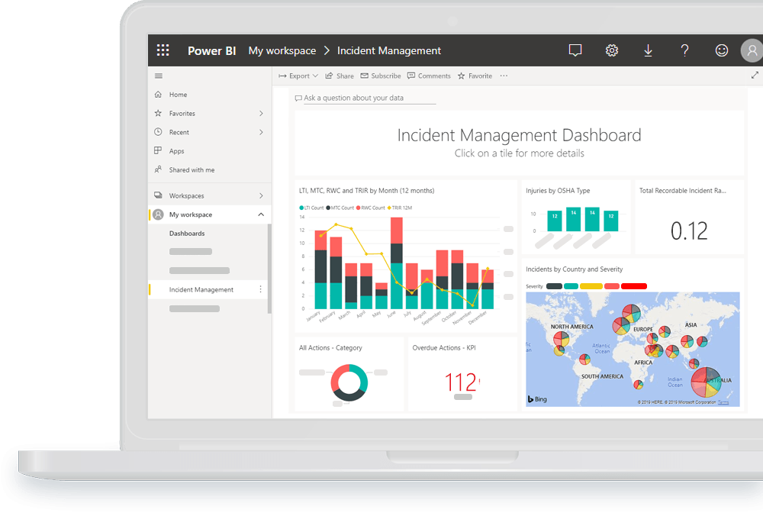Open the notifications chat icon in header
763x532 pixels.
coord(575,50)
